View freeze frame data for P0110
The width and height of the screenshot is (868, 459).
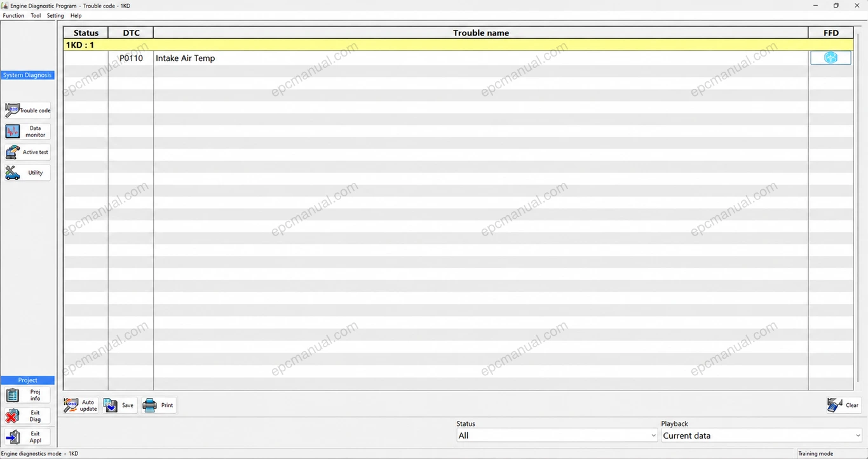pos(831,58)
